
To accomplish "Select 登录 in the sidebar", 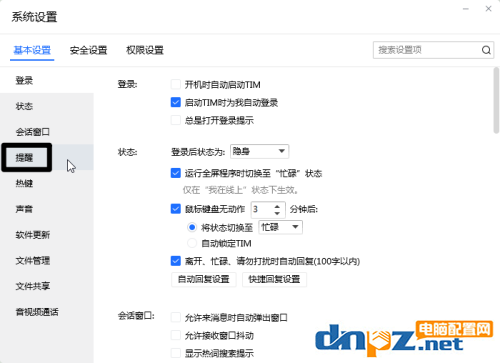I will (x=47, y=80).
